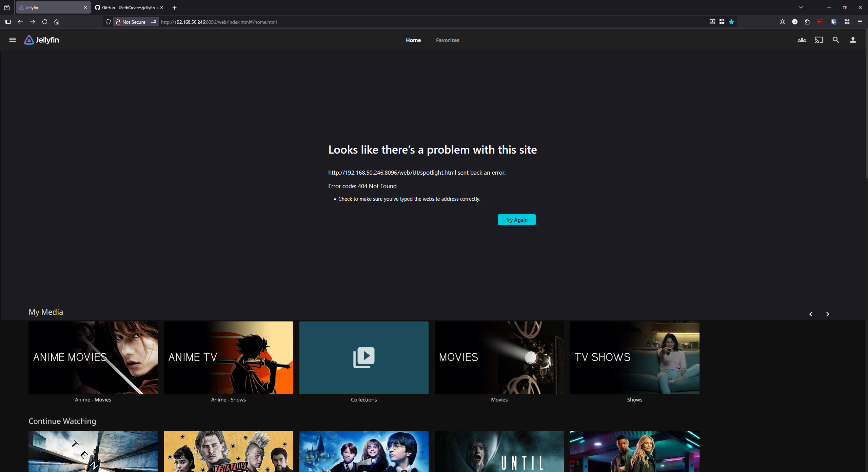Switch to the Favorites tab

(447, 40)
